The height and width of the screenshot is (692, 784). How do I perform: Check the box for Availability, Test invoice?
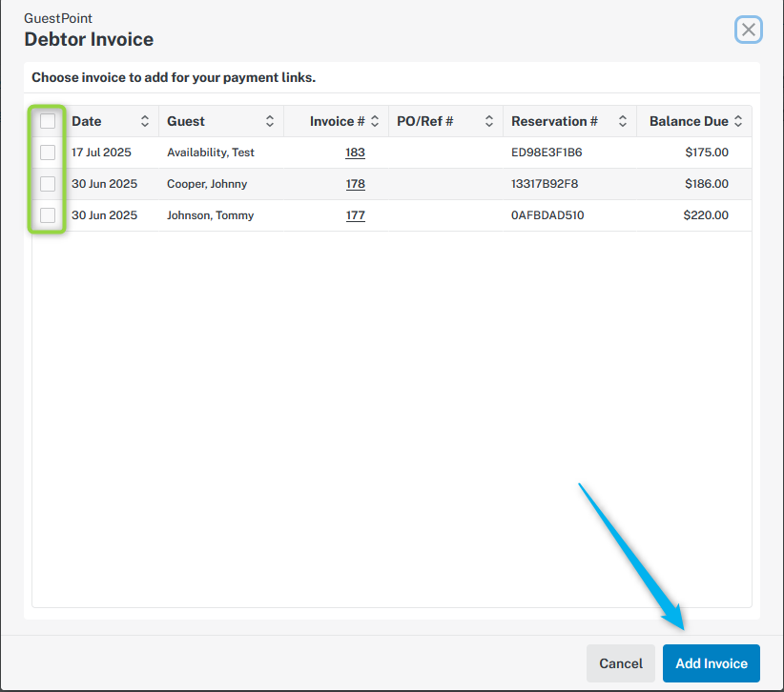point(48,153)
